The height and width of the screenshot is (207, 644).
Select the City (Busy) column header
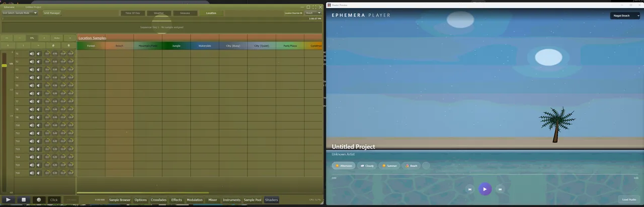(233, 46)
